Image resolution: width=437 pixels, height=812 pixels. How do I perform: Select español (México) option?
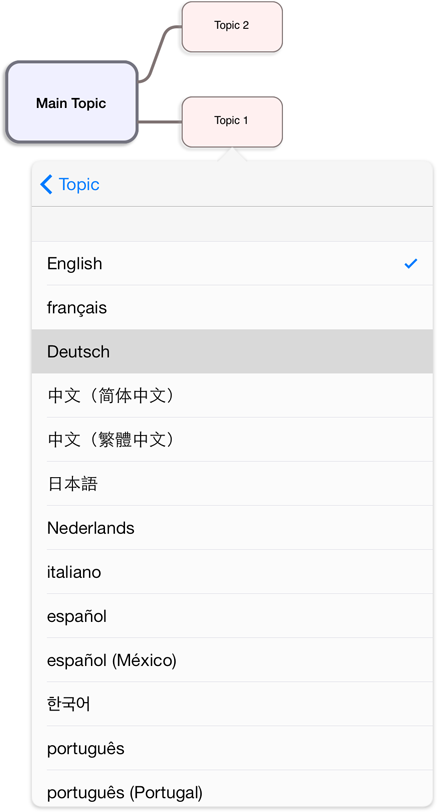pyautogui.click(x=232, y=660)
